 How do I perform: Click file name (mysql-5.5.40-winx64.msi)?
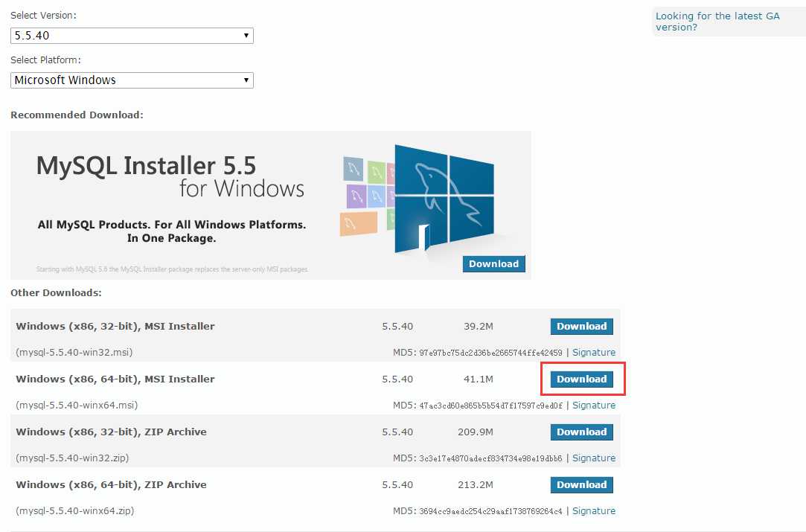pos(77,406)
